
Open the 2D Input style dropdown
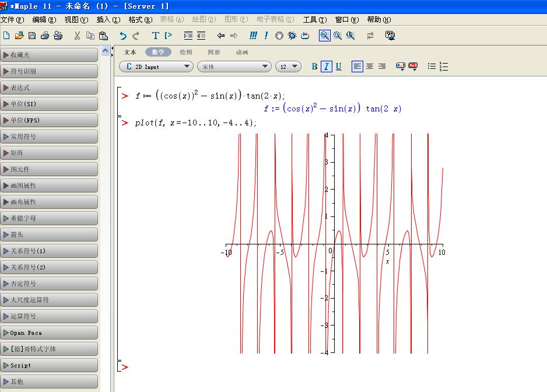point(156,66)
